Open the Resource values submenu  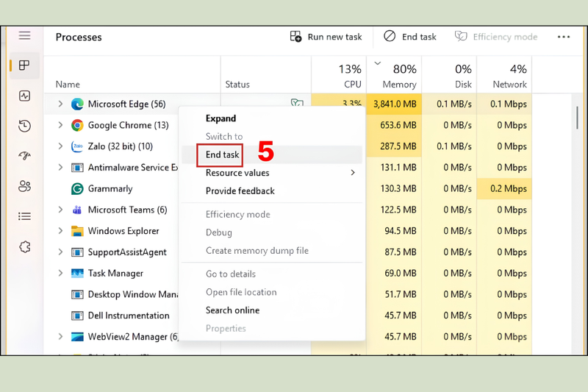point(272,173)
